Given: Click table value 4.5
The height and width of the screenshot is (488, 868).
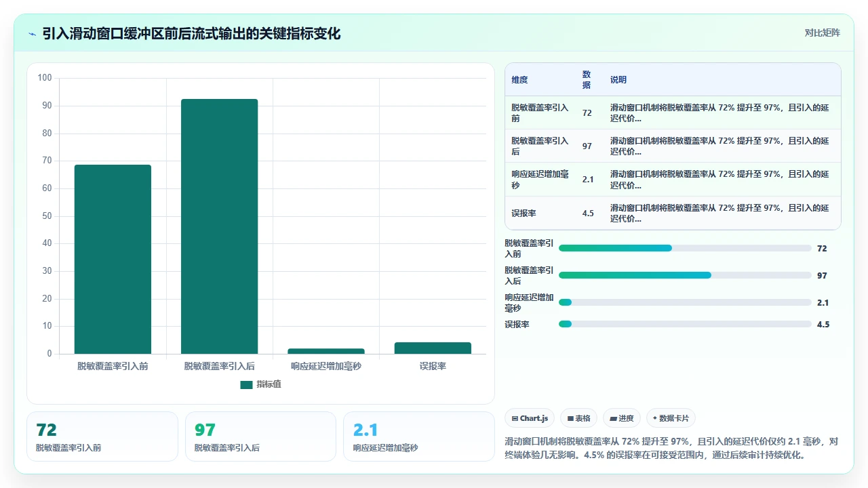Looking at the screenshot, I should 588,213.
